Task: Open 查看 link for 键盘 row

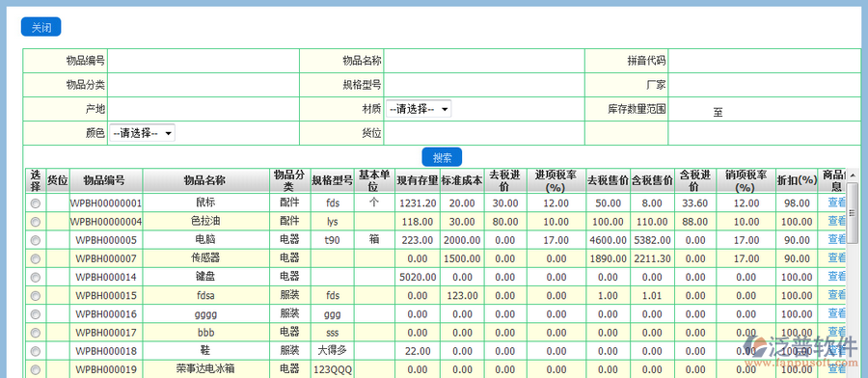Action: (x=836, y=276)
